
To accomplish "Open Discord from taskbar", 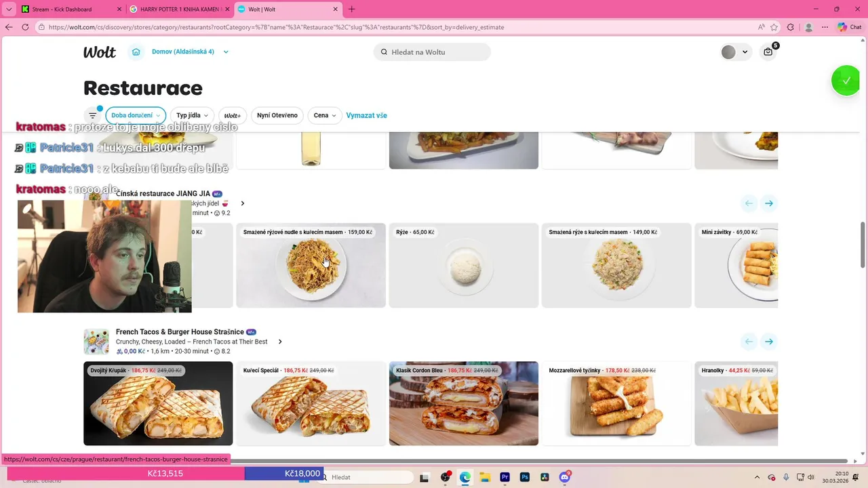I will tap(565, 477).
